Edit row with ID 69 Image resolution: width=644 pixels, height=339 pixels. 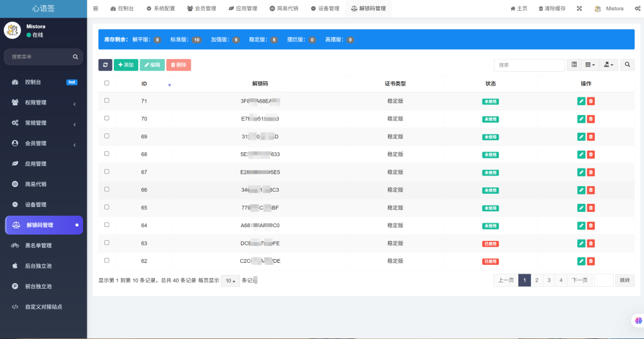581,137
